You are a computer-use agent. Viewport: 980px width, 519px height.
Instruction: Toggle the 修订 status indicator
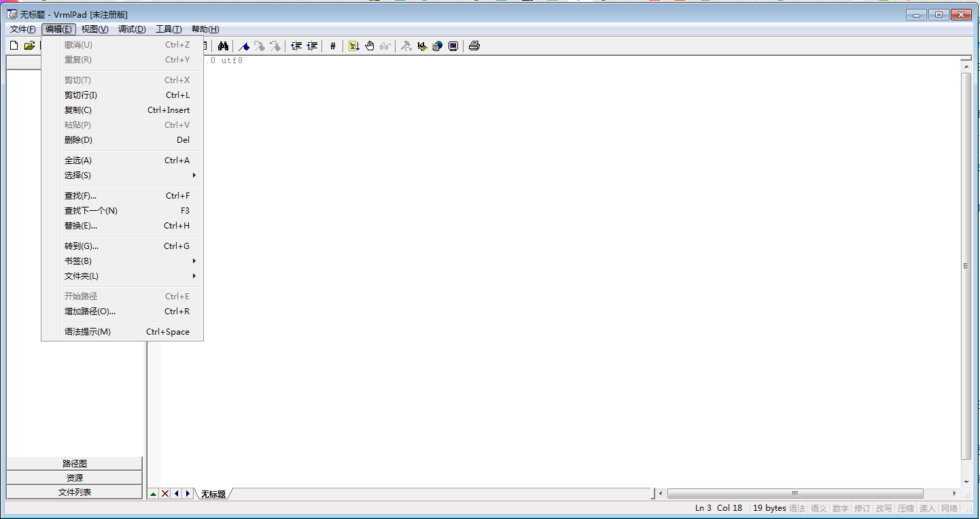[862, 508]
